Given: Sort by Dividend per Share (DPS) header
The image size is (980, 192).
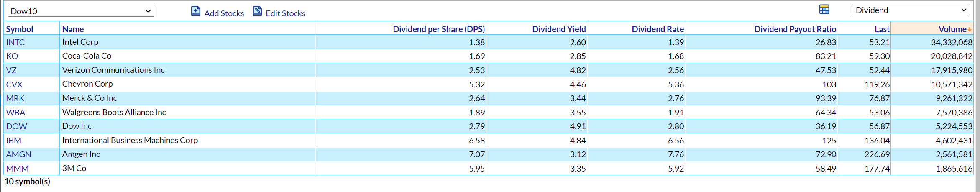Looking at the screenshot, I should (439, 29).
